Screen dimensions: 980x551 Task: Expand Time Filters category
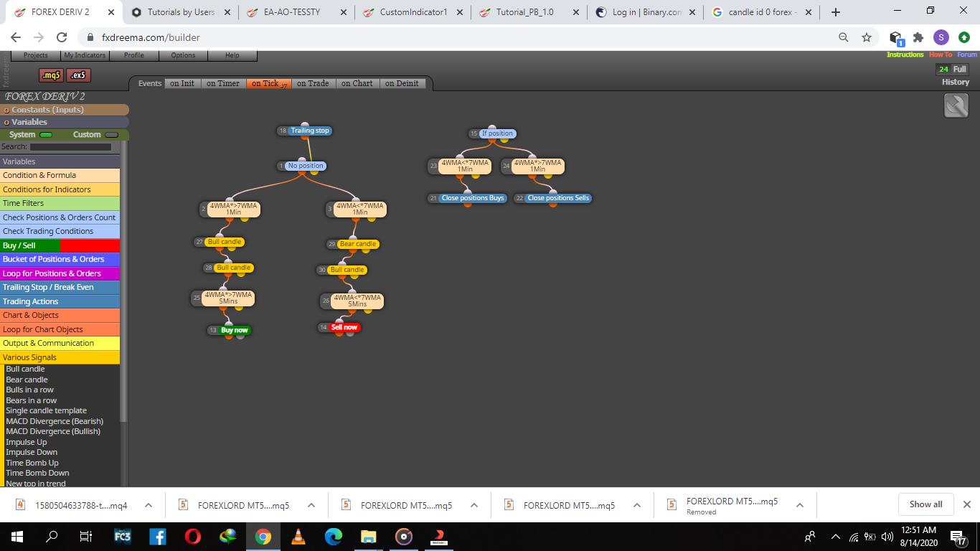pyautogui.click(x=60, y=203)
